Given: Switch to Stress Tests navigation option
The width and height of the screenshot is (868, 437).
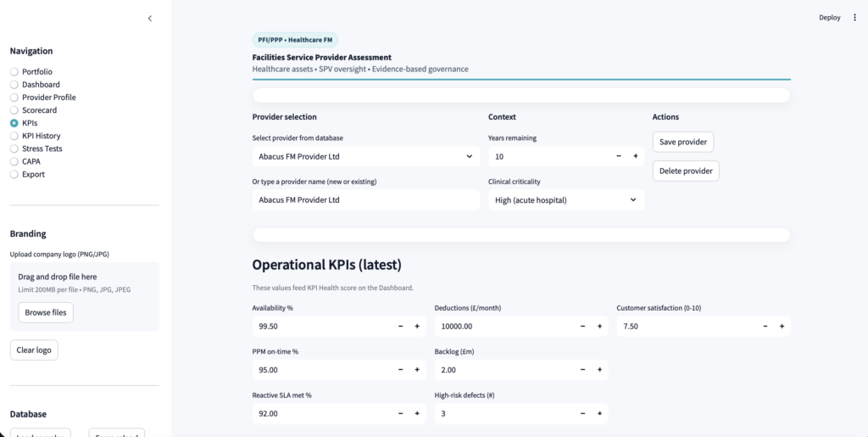Looking at the screenshot, I should pos(14,148).
